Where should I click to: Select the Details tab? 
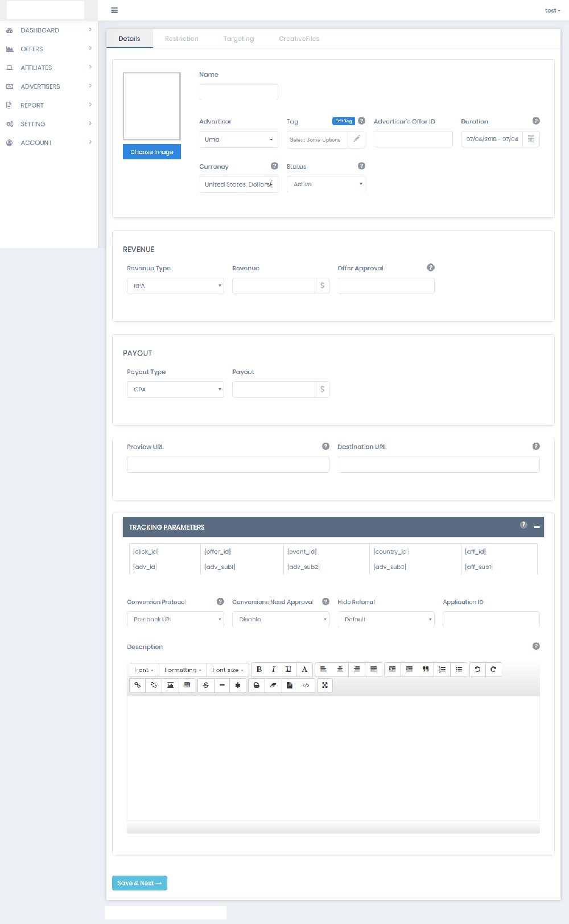(129, 39)
